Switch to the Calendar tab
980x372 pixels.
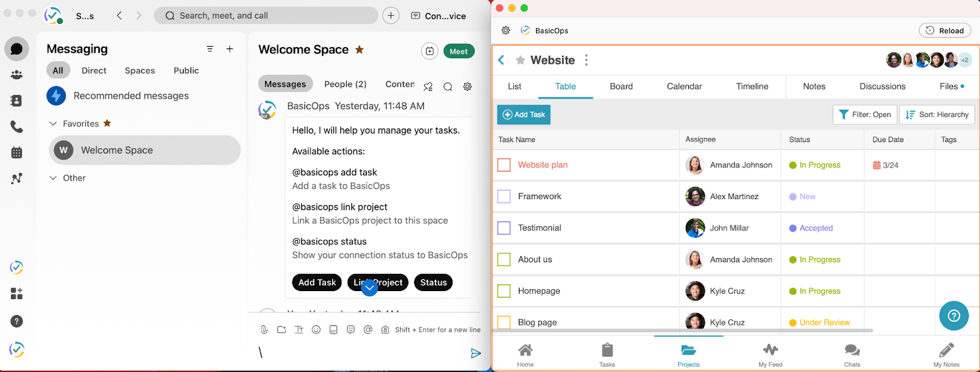coord(684,86)
